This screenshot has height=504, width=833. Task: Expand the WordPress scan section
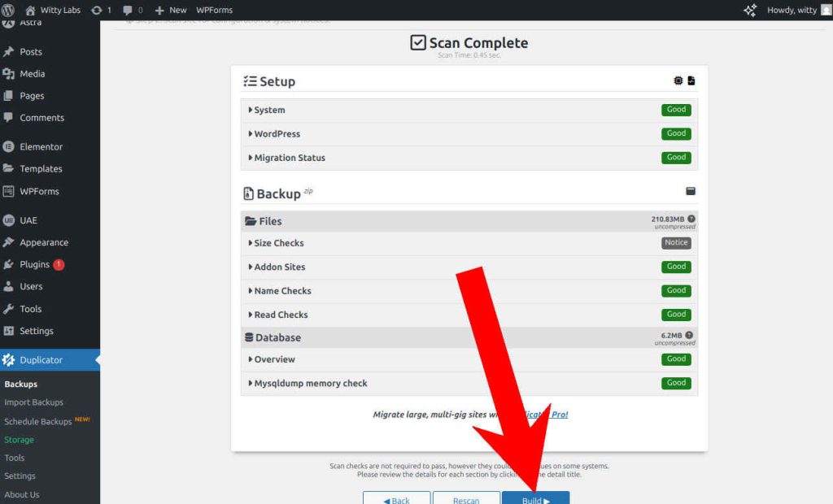469,134
